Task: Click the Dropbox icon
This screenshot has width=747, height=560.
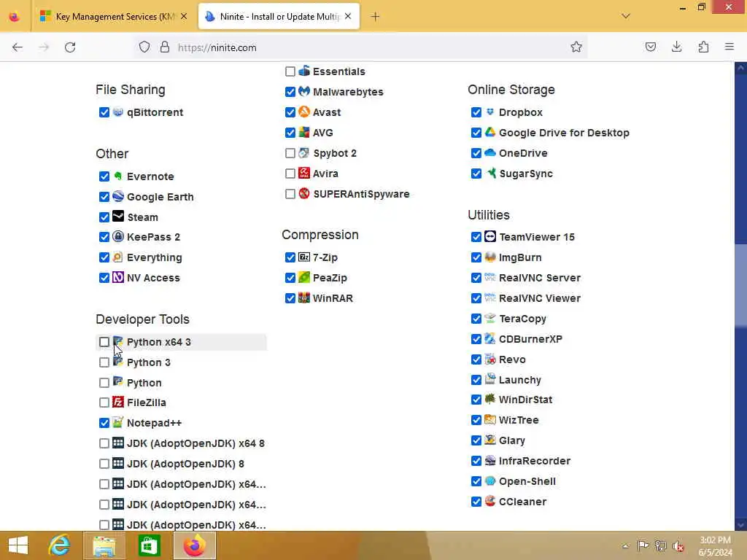Action: [490, 112]
